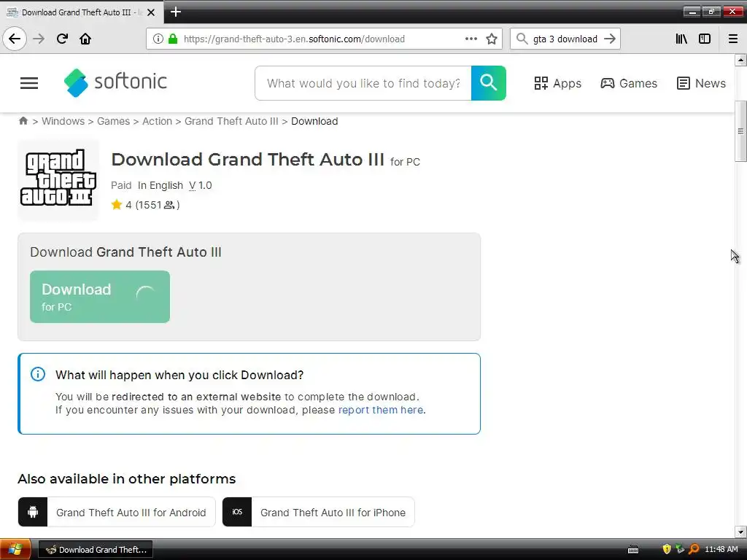This screenshot has height=560, width=747.
Task: Open the 'report them here' link
Action: (381, 410)
